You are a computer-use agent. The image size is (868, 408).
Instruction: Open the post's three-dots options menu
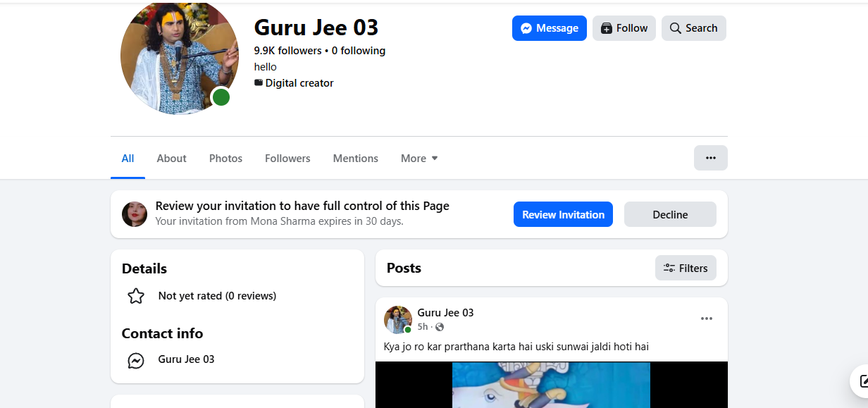[706, 319]
